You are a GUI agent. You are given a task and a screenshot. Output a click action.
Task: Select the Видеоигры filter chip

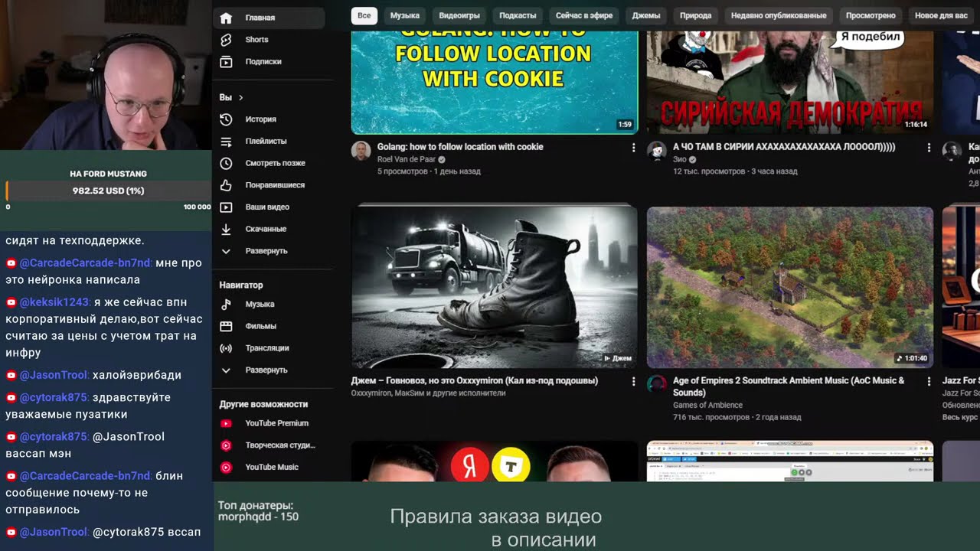[459, 15]
